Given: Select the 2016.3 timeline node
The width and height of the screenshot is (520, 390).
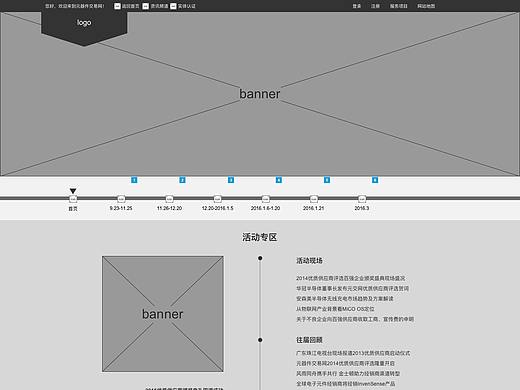Looking at the screenshot, I should [x=362, y=199].
